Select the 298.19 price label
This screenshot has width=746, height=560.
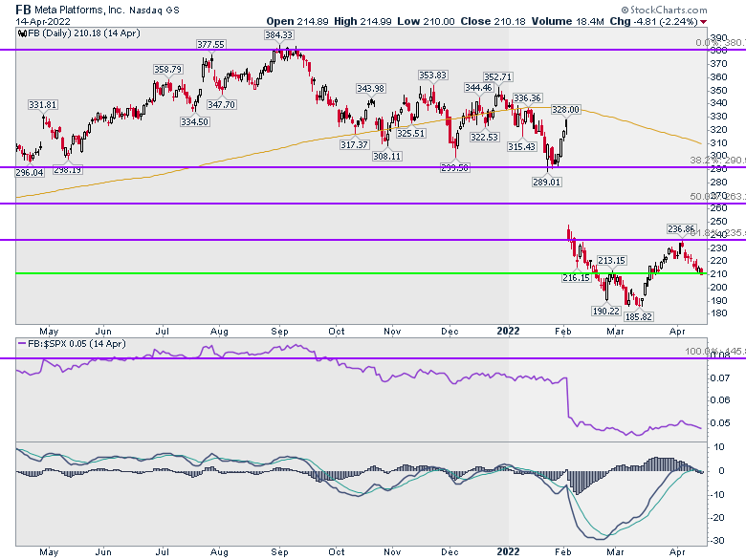67,170
